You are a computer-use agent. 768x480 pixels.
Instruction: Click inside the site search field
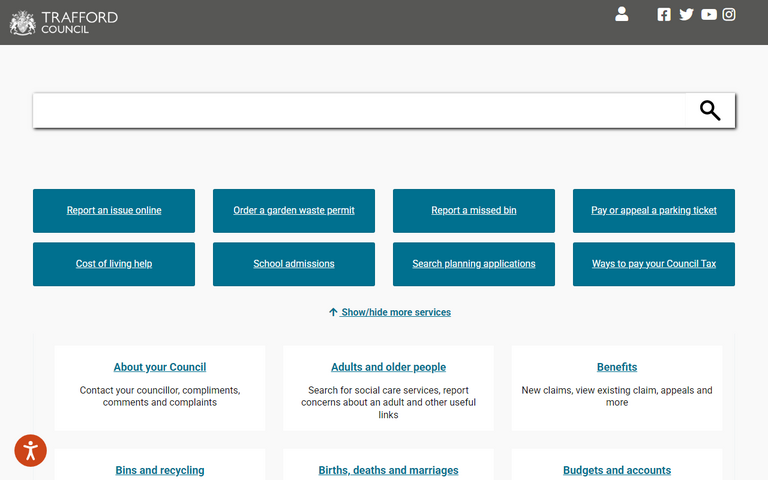360,111
